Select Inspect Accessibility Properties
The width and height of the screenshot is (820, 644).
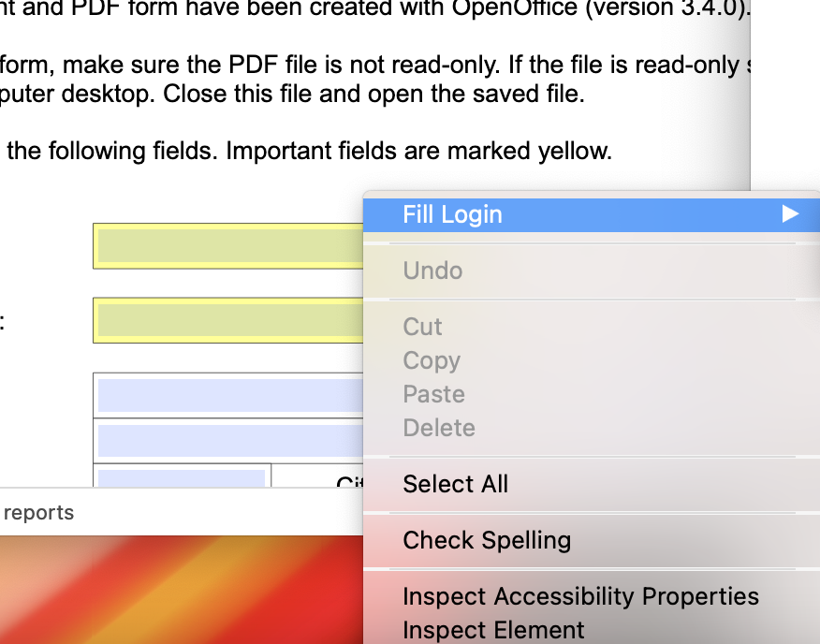point(580,596)
